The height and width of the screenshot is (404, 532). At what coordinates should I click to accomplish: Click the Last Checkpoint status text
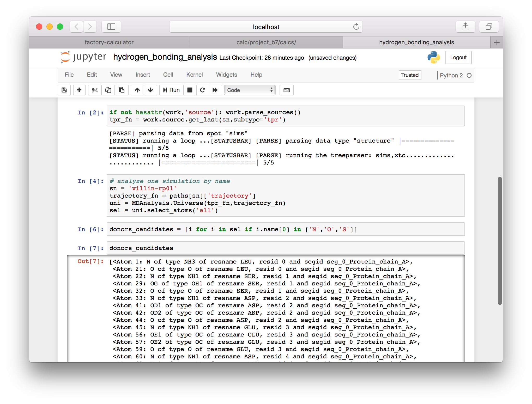click(x=262, y=58)
